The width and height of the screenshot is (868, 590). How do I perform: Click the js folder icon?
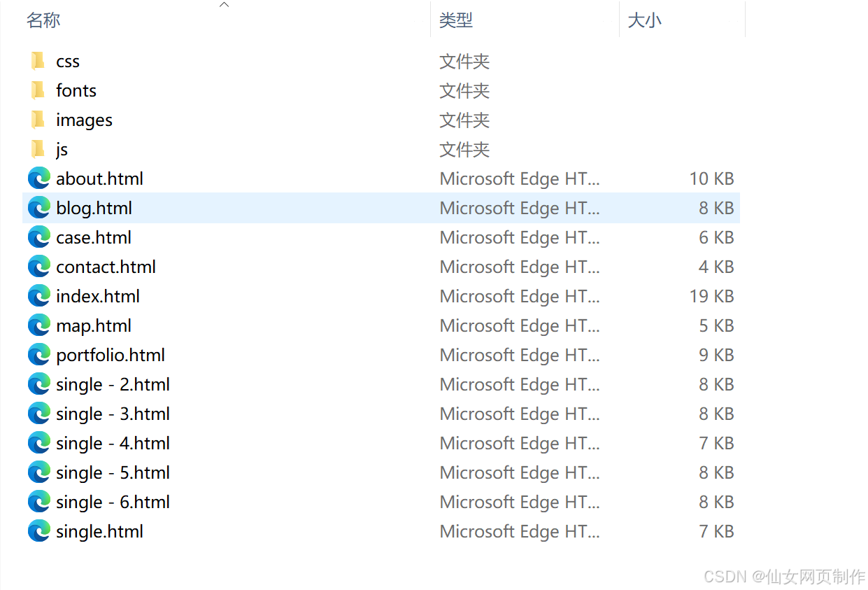click(38, 149)
